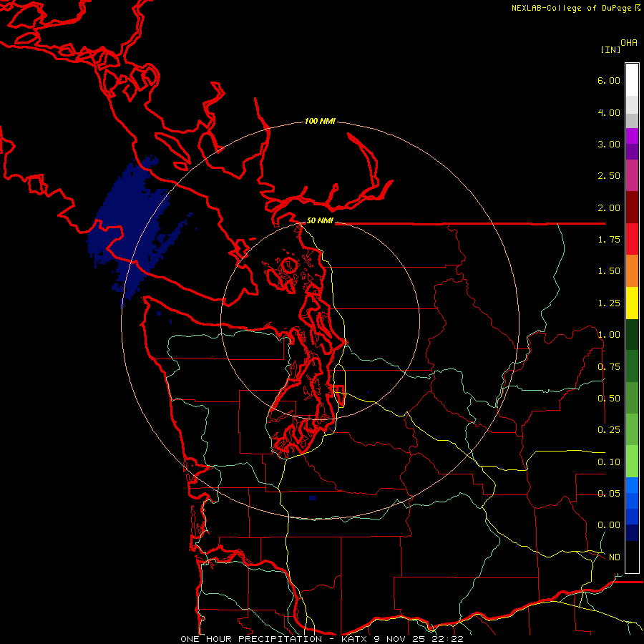Screen dimensions: 644x644
Task: Click the 100 NMI range ring label
Action: pos(320,121)
